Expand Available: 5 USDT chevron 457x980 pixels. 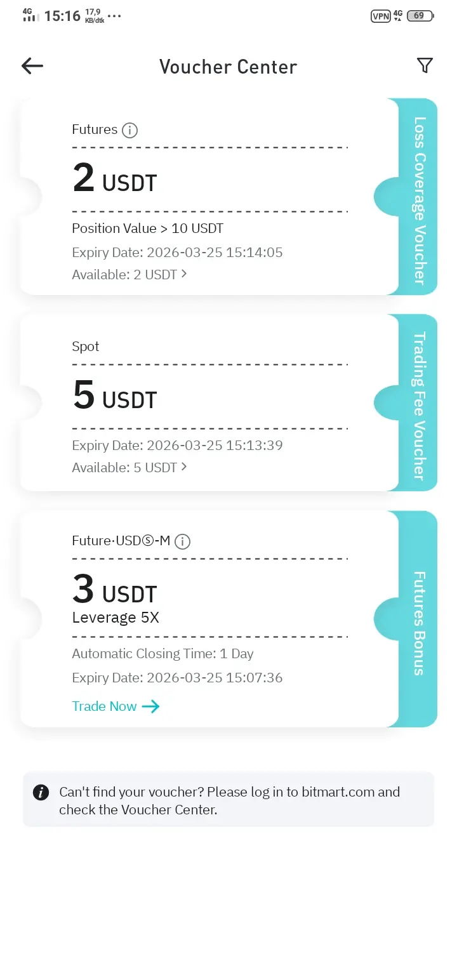(184, 467)
